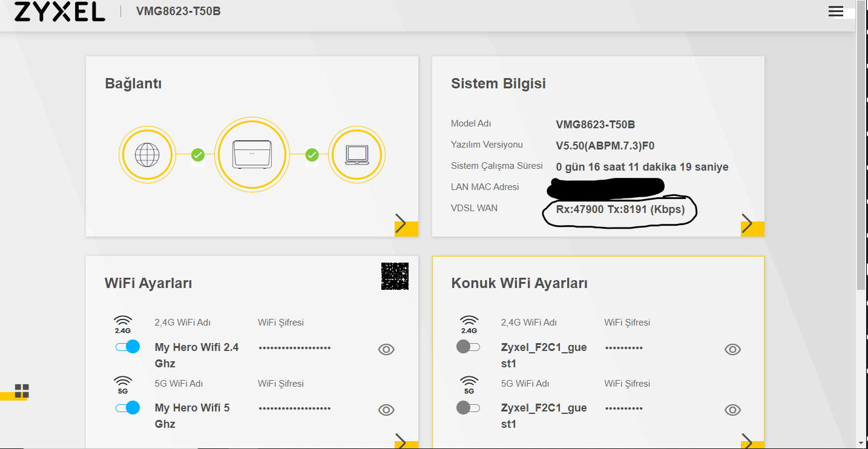Viewport: 868px width, 449px height.
Task: Open the hamburger menu in the header
Action: pos(836,11)
